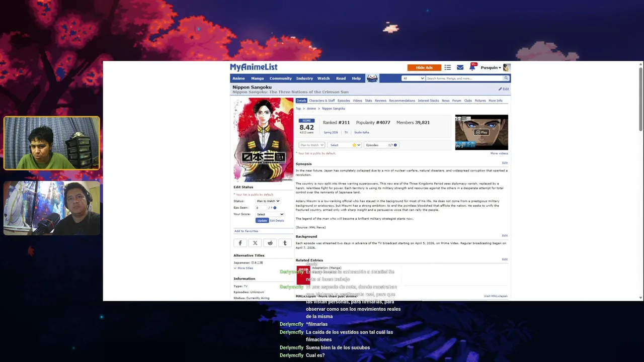This screenshot has height=362, width=644.
Task: Click the Edit link beside Related Entries
Action: 505,259
